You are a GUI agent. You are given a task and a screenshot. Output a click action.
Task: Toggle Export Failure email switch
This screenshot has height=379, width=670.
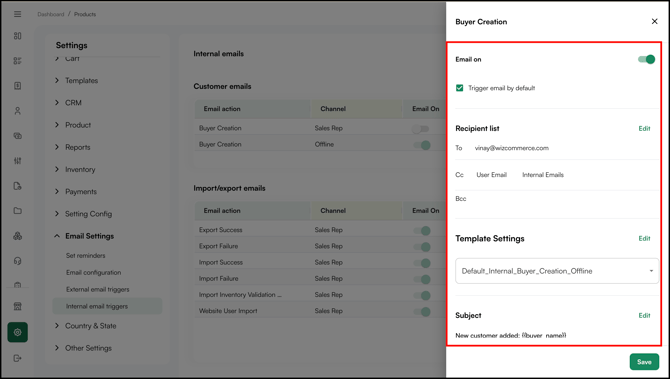point(421,247)
